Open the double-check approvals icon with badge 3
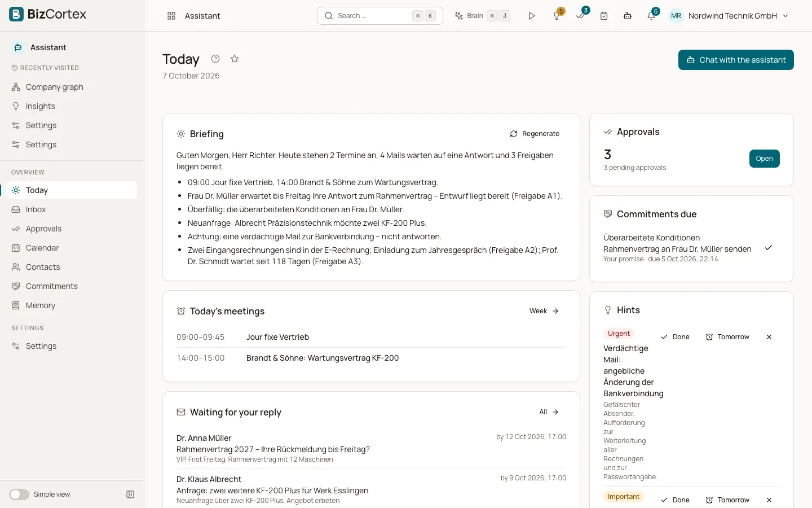This screenshot has width=812, height=508. point(581,15)
